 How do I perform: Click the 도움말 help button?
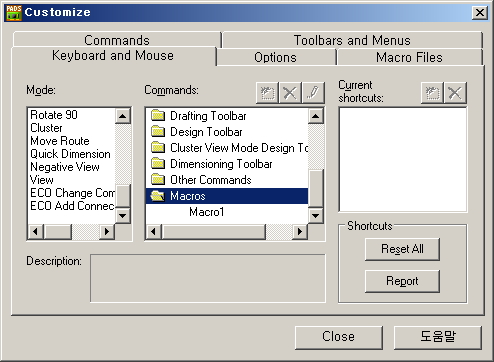tap(438, 337)
